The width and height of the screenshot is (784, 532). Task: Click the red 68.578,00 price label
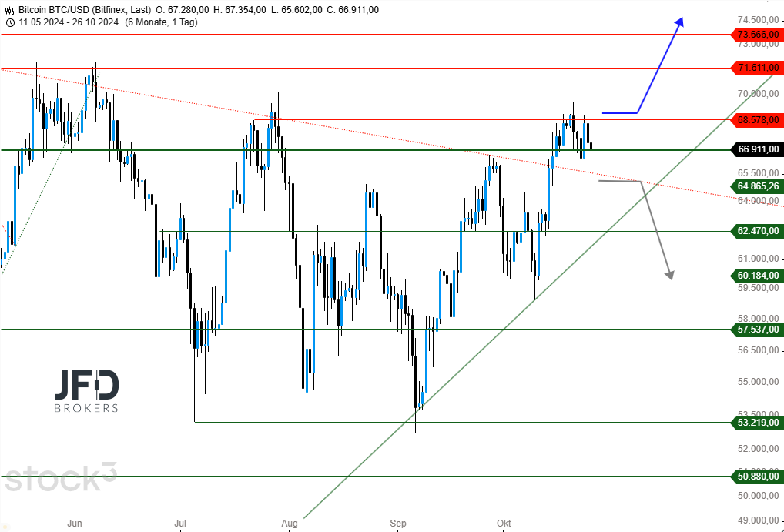click(757, 120)
